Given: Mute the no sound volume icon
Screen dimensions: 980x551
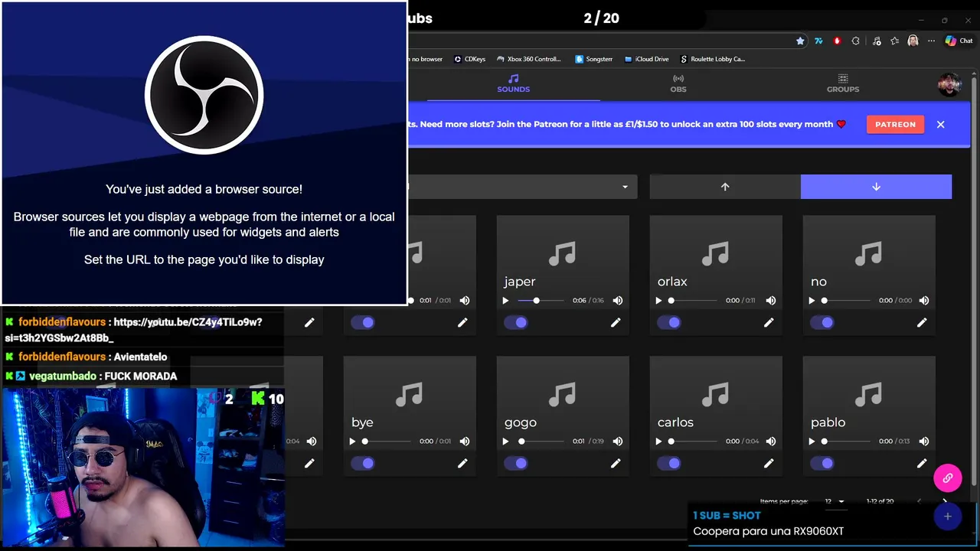Looking at the screenshot, I should [924, 301].
